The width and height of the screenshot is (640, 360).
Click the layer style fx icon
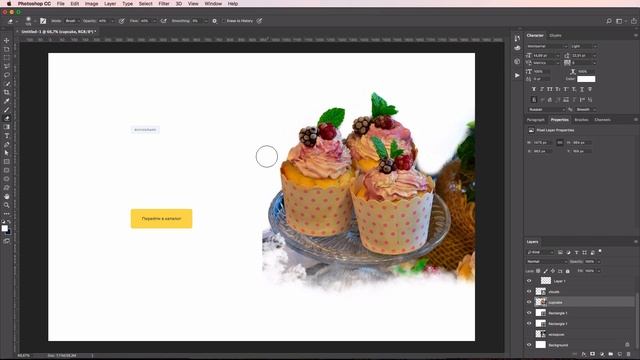[584, 354]
